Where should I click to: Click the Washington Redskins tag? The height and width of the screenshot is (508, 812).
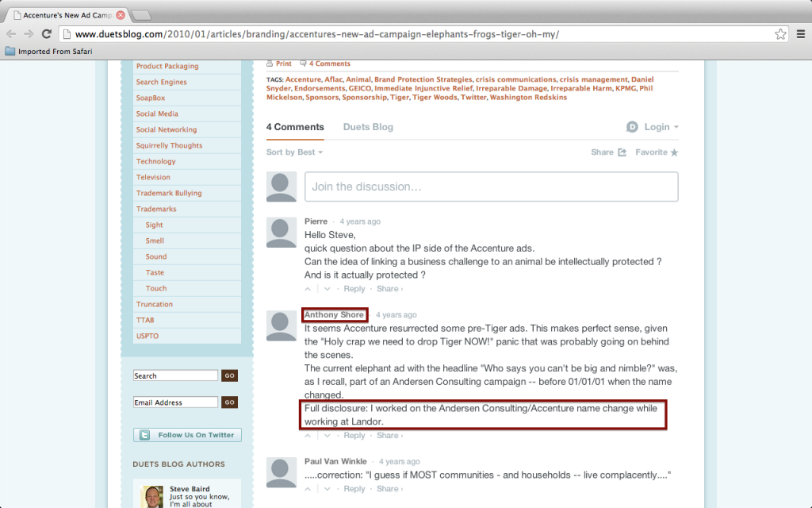(528, 98)
